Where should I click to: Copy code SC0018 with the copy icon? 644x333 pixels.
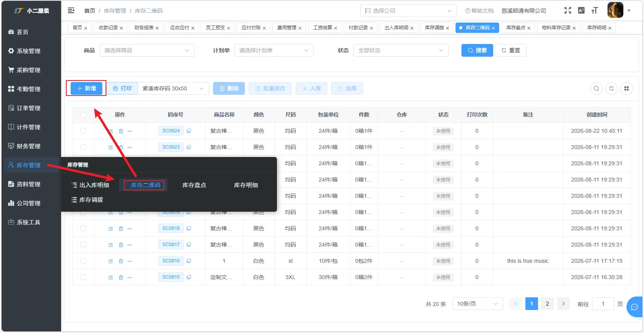(189, 228)
